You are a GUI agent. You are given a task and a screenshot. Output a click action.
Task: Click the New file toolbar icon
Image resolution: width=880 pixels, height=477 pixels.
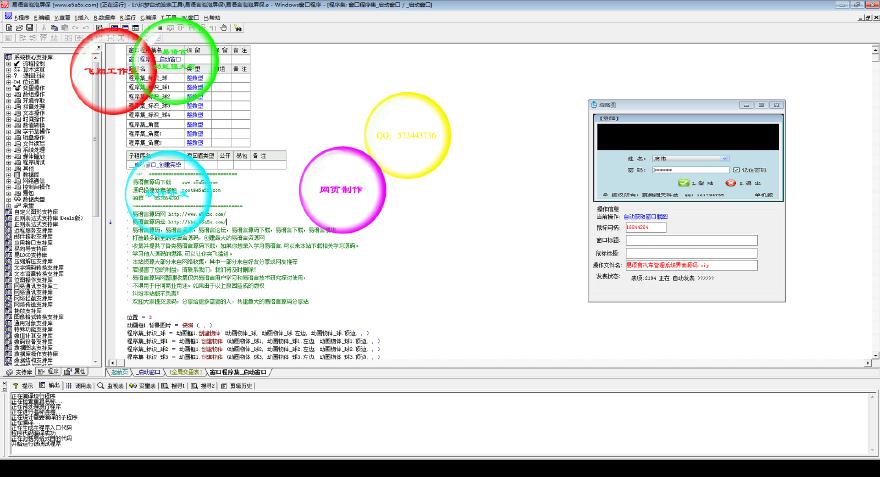click(x=9, y=27)
